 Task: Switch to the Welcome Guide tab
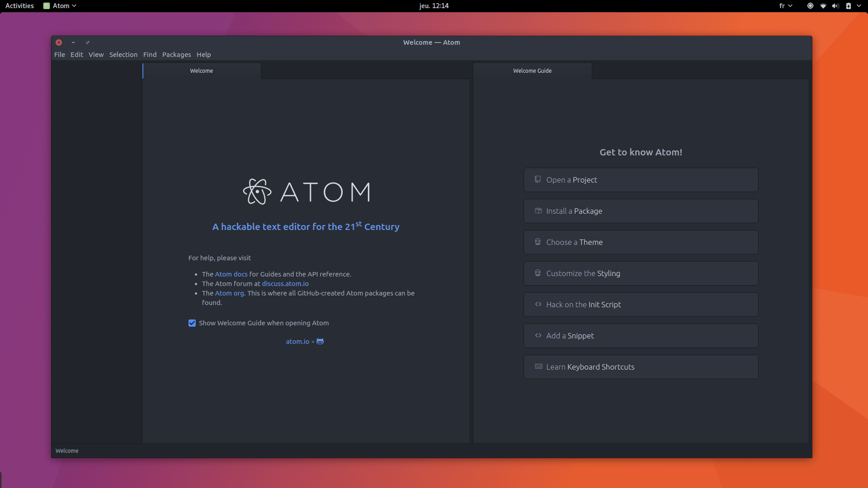[x=532, y=71]
